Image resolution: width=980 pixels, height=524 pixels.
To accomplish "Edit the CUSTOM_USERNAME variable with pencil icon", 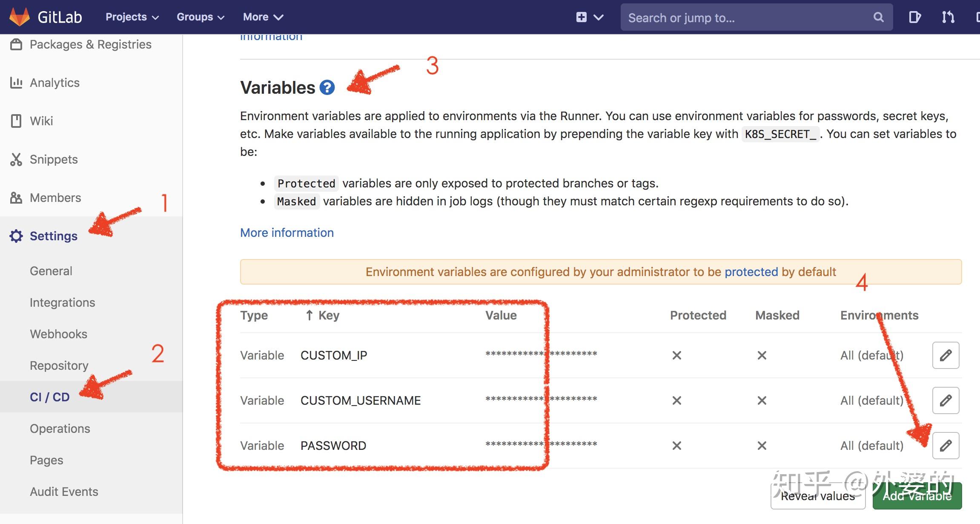I will pyautogui.click(x=945, y=400).
